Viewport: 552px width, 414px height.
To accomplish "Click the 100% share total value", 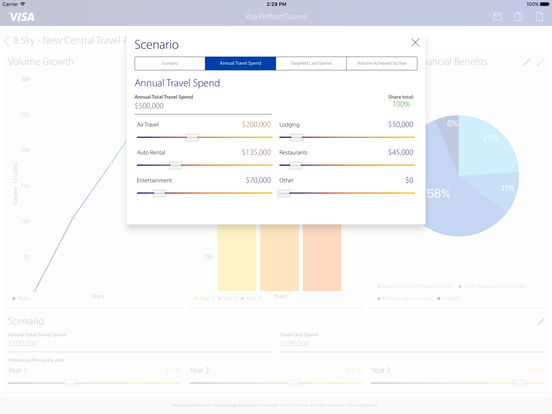I will tap(401, 104).
